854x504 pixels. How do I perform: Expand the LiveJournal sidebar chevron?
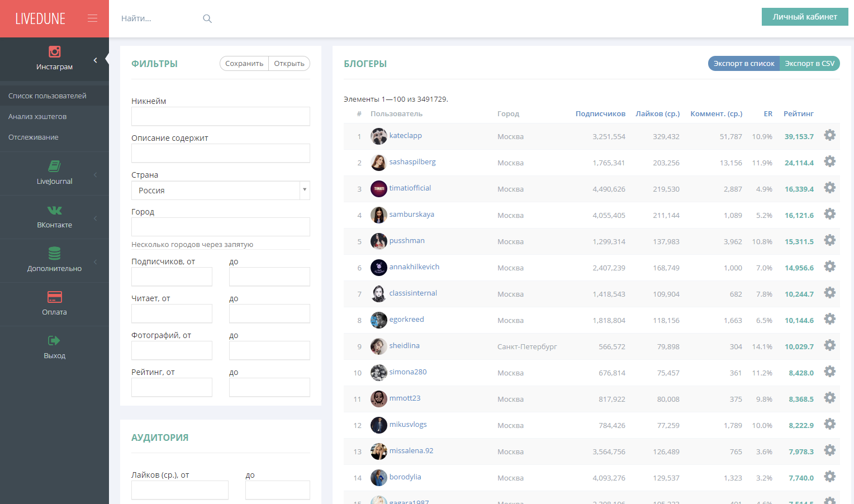[95, 175]
